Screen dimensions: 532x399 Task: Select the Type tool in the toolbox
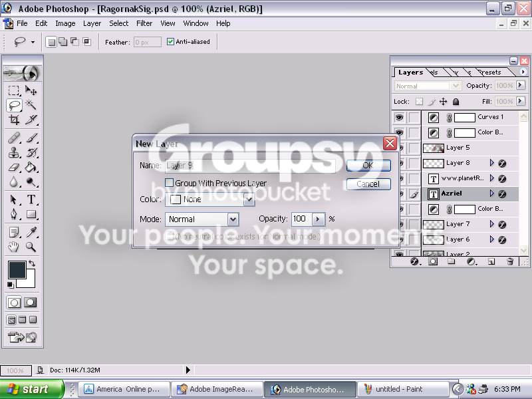[x=31, y=199]
